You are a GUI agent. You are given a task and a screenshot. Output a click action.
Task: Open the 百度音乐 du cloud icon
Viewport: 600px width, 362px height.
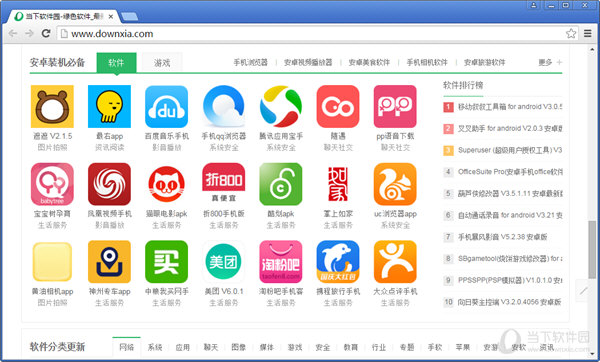[166, 106]
